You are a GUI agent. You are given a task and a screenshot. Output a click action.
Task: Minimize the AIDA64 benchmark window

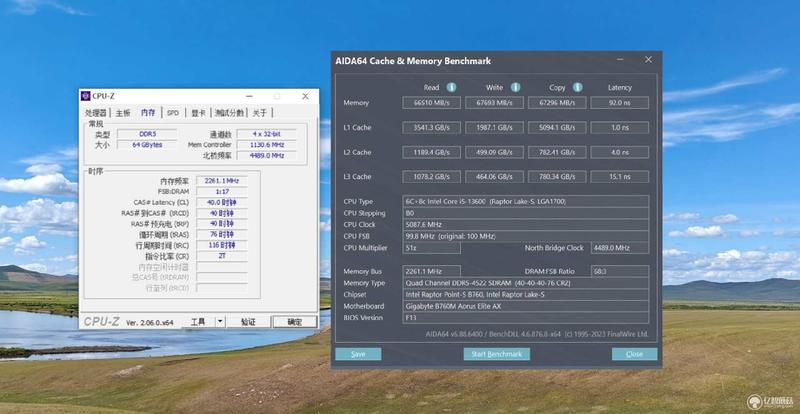pyautogui.click(x=620, y=60)
